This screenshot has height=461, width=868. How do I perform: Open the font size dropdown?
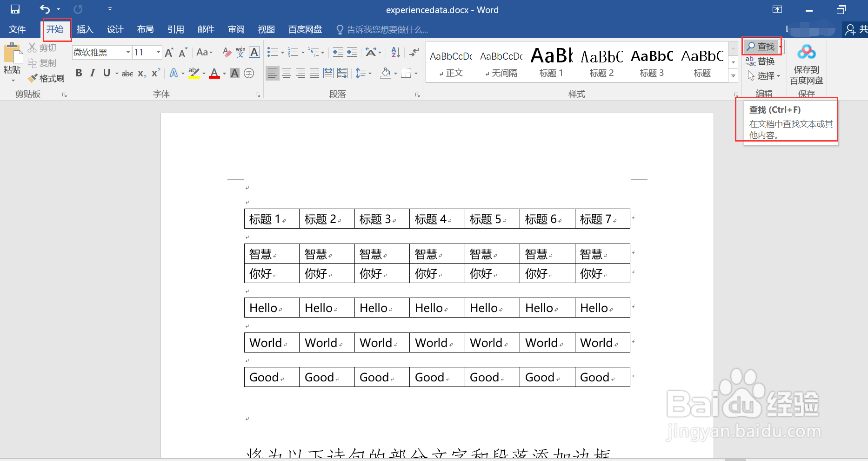point(157,52)
